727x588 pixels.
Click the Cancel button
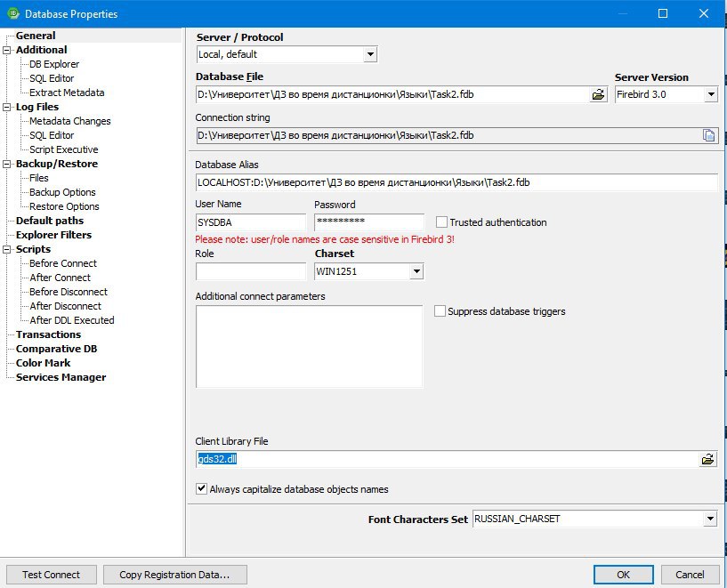690,575
